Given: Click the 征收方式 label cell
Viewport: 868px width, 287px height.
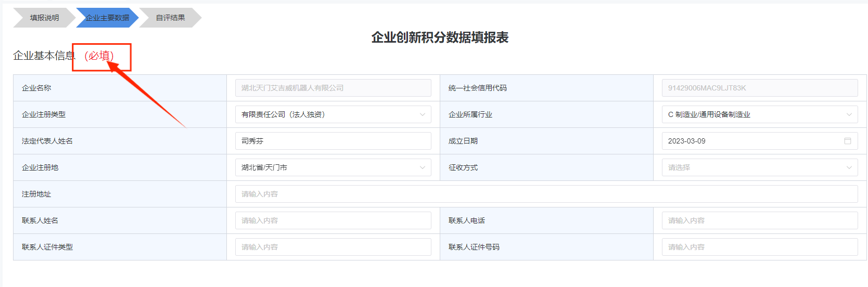Looking at the screenshot, I should coord(546,167).
